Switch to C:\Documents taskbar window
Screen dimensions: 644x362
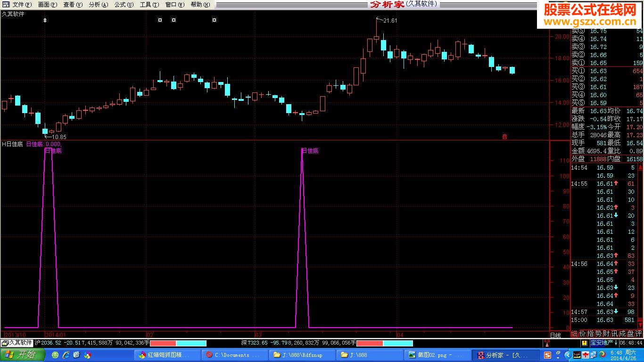pos(235,355)
